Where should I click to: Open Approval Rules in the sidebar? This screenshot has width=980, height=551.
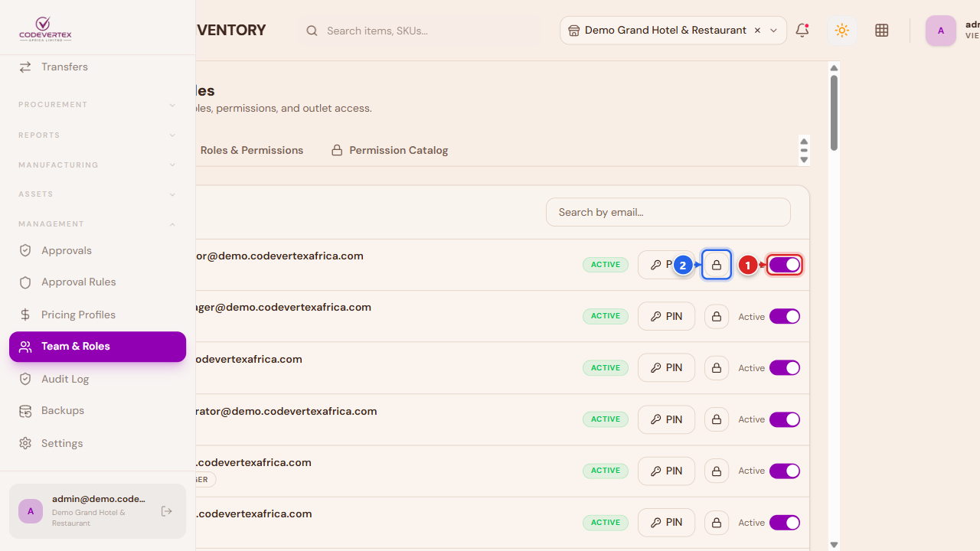click(x=97, y=282)
